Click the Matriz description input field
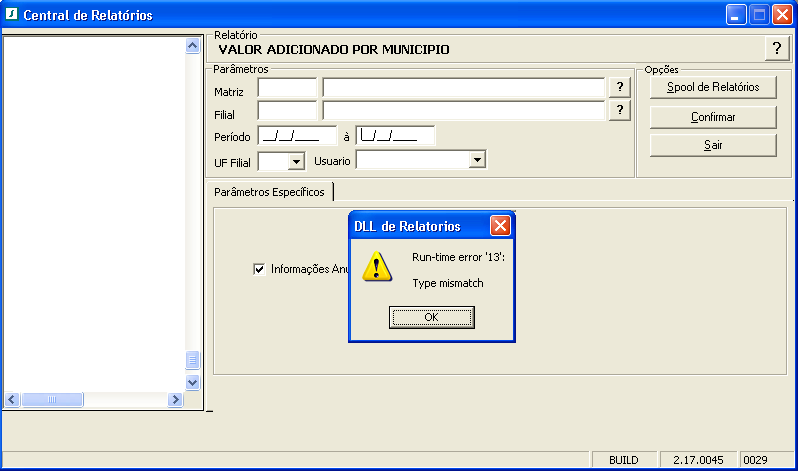 (463, 87)
